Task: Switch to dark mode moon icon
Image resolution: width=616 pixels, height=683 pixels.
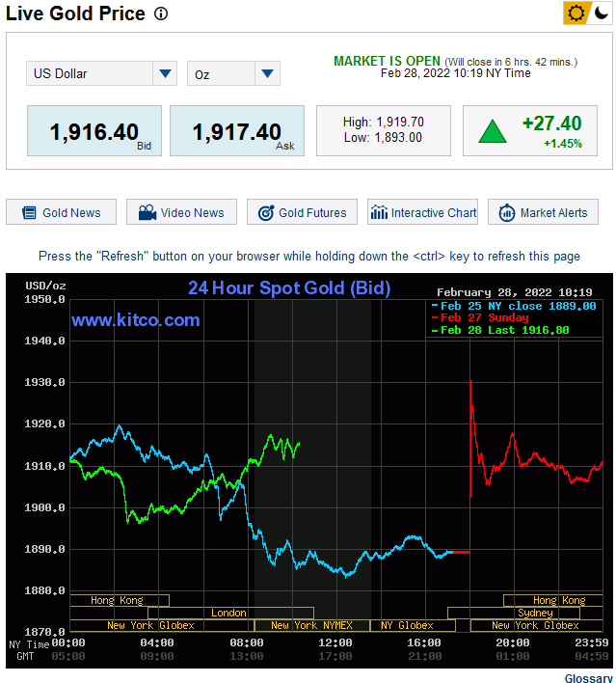Action: pos(601,14)
